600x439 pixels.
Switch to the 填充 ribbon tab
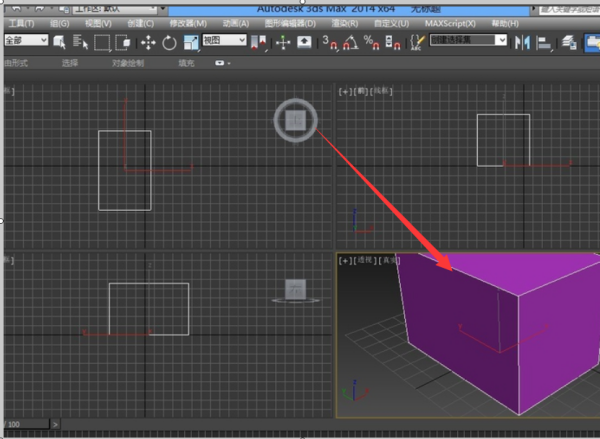[186, 63]
